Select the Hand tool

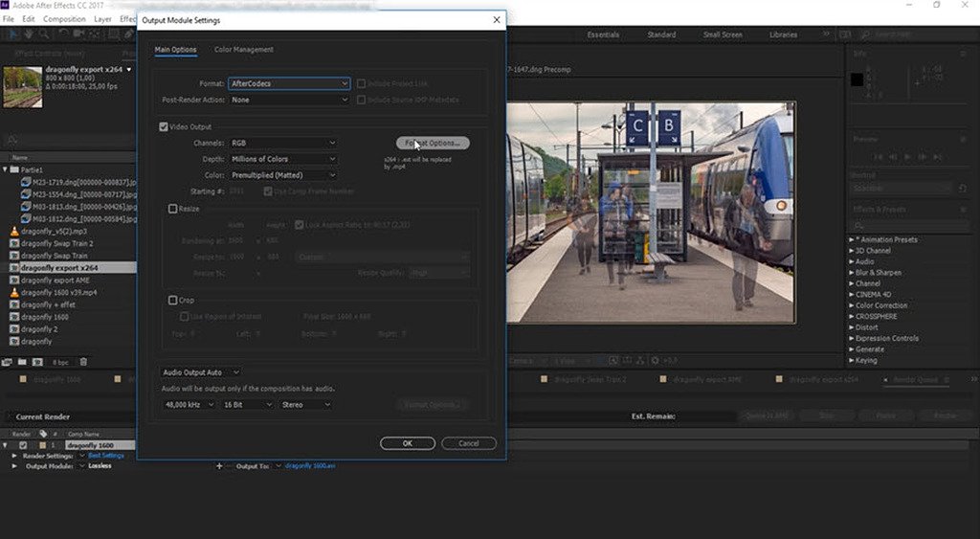(x=29, y=34)
